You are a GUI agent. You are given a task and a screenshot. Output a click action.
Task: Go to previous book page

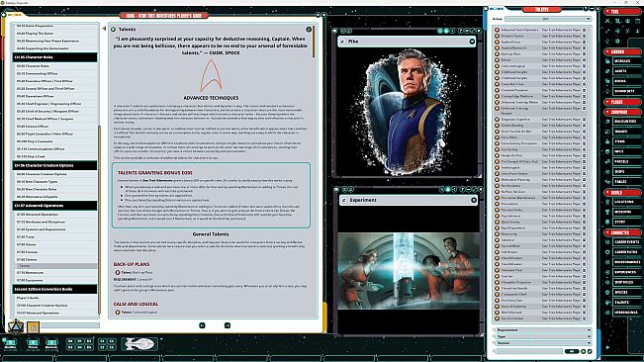202,325
